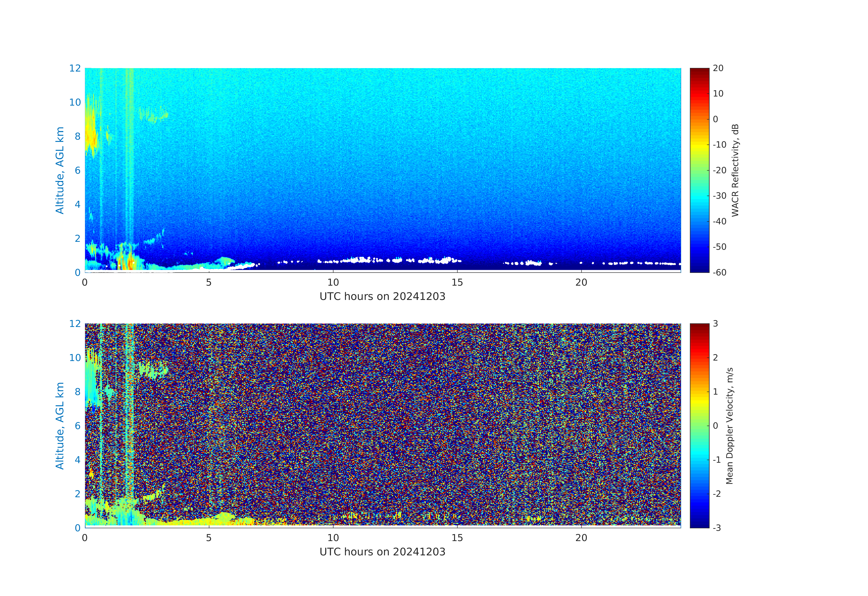The height and width of the screenshot is (596, 868).
Task: Click x-axis tick 20 on top plot
Action: point(581,282)
